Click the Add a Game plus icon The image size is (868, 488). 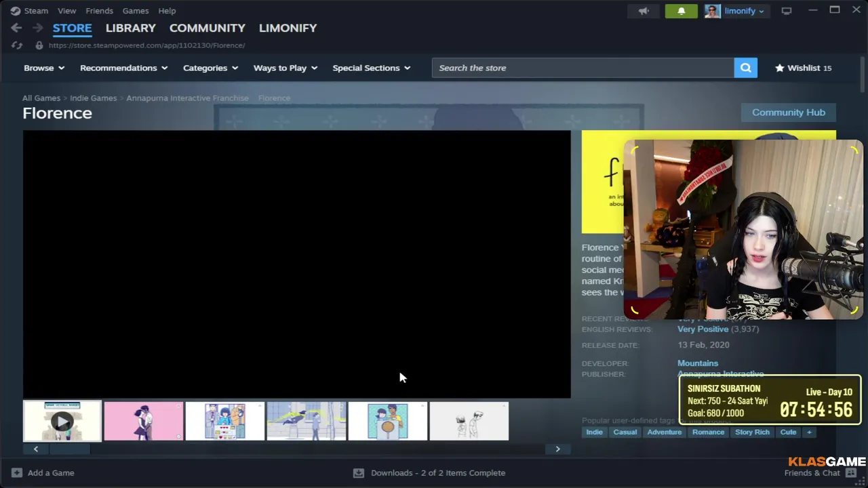pyautogui.click(x=16, y=472)
